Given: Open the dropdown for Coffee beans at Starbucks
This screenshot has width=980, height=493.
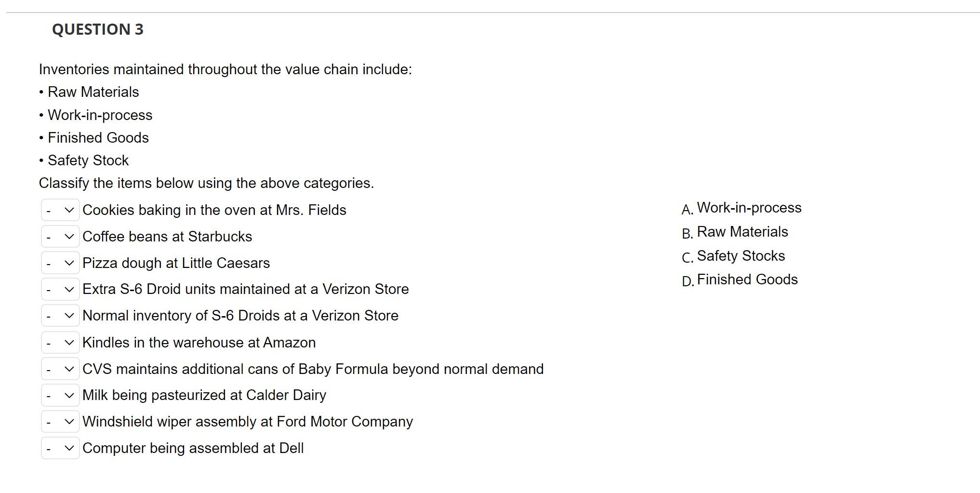Looking at the screenshot, I should 59,236.
